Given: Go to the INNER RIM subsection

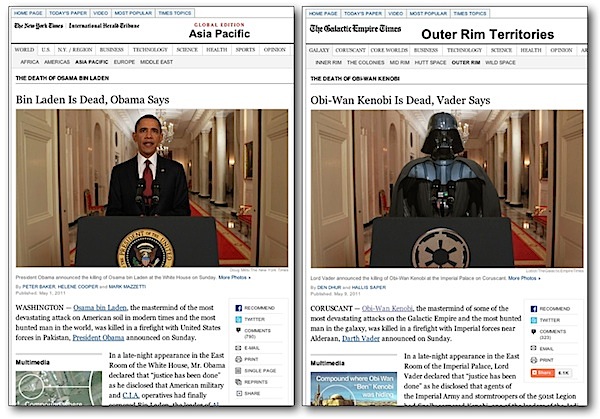Looking at the screenshot, I should pos(328,62).
